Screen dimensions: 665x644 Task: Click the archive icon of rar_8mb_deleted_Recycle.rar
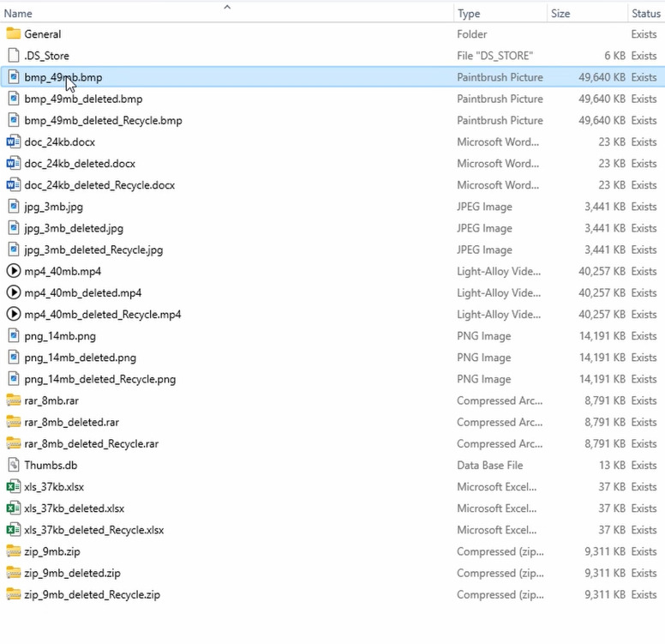point(14,443)
